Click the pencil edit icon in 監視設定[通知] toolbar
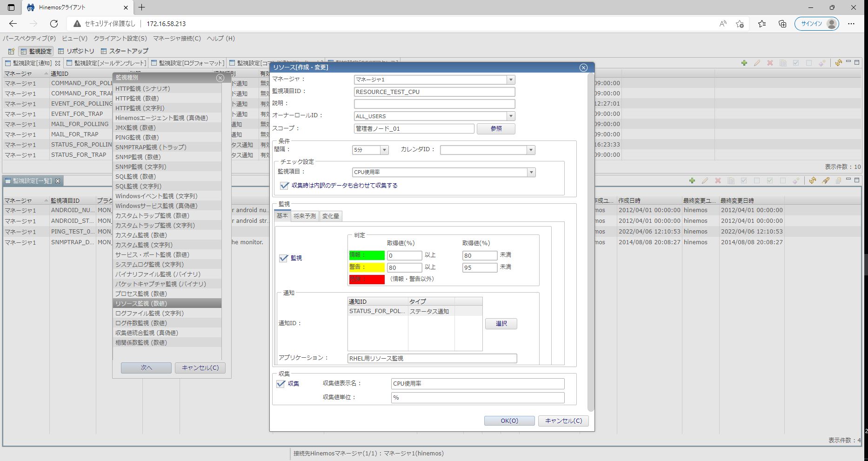The width and height of the screenshot is (868, 461). coord(757,63)
